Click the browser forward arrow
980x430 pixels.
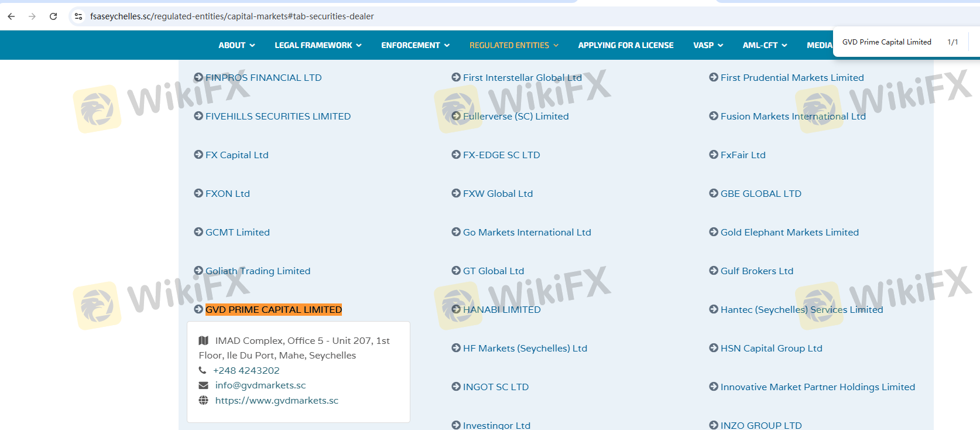32,16
